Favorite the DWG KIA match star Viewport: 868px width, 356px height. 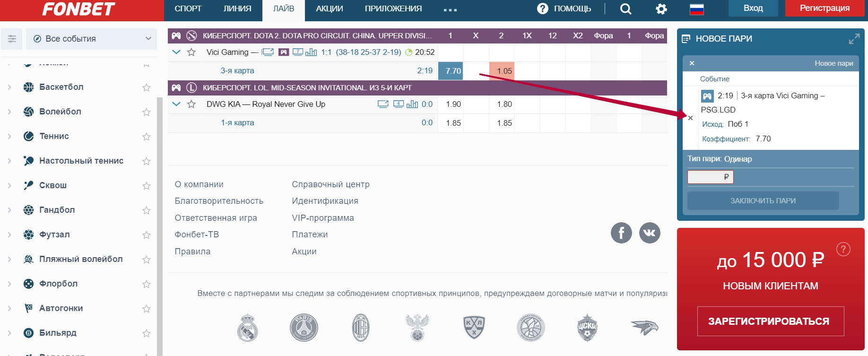[x=191, y=104]
